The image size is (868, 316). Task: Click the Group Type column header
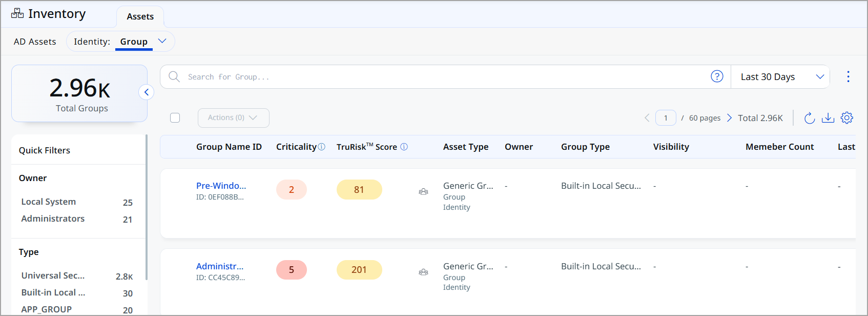coord(585,147)
